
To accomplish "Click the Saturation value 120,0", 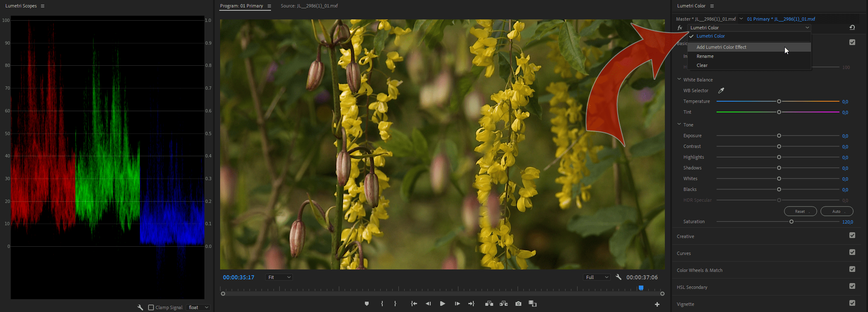I will [x=848, y=222].
